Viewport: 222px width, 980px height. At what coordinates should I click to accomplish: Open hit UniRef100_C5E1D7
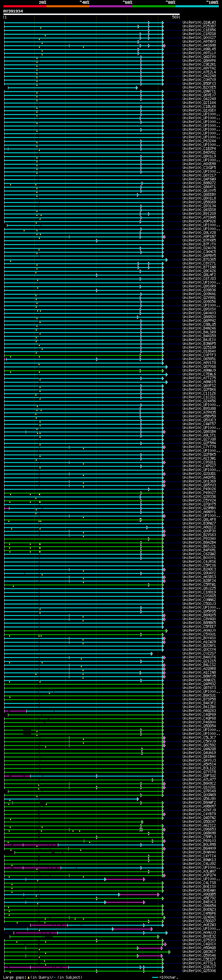click(199, 959)
